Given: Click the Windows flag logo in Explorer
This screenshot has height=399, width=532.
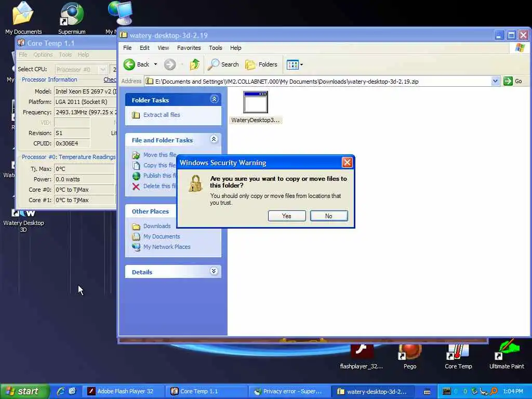Looking at the screenshot, I should (520, 48).
